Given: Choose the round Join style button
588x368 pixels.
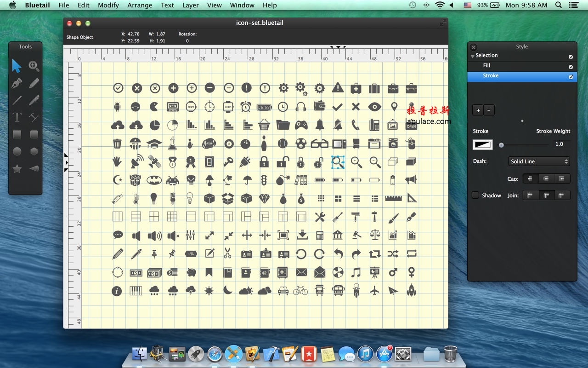Looking at the screenshot, I should (546, 195).
